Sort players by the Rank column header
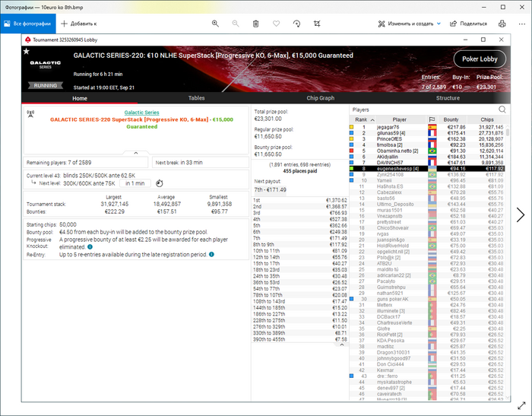 (361, 119)
